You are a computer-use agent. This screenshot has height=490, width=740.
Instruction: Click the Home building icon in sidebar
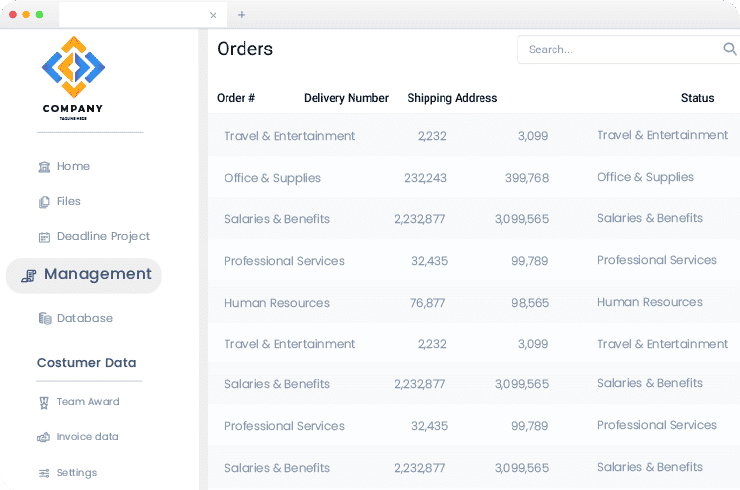(44, 167)
